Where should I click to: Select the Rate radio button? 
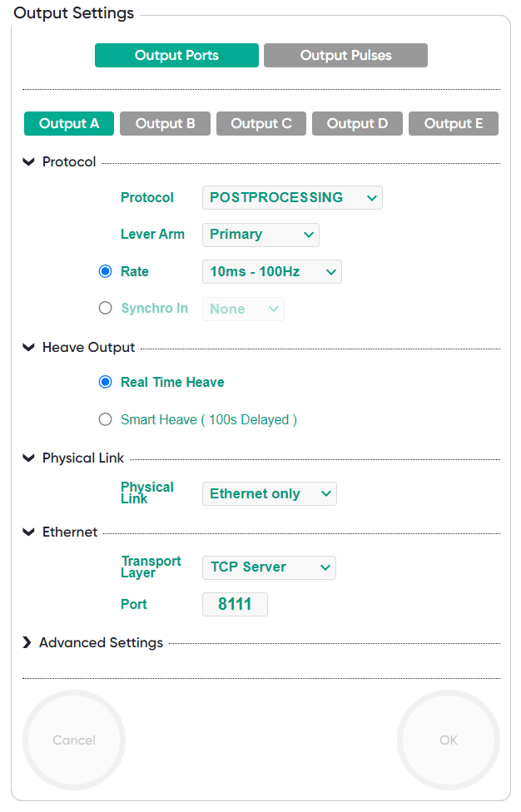[x=105, y=271]
